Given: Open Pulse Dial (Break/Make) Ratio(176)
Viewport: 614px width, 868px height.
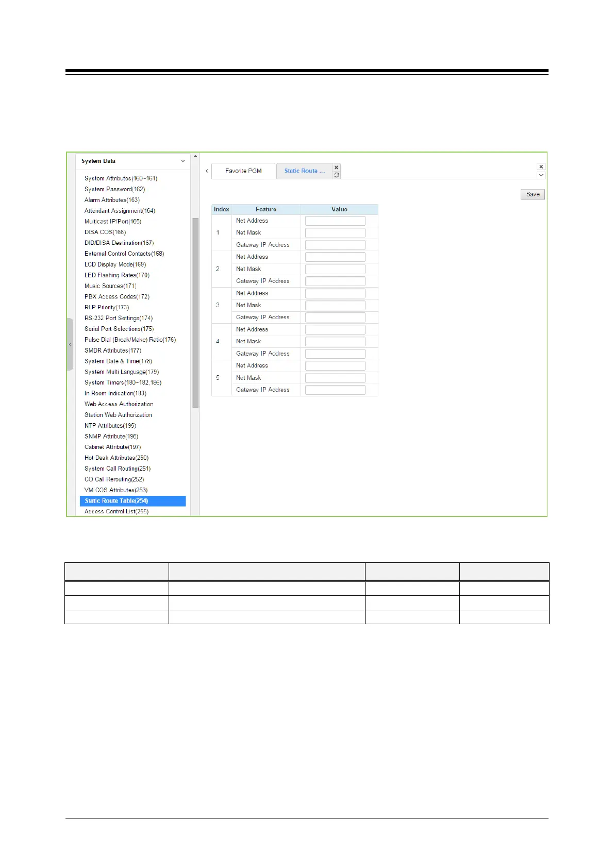Looking at the screenshot, I should (130, 340).
